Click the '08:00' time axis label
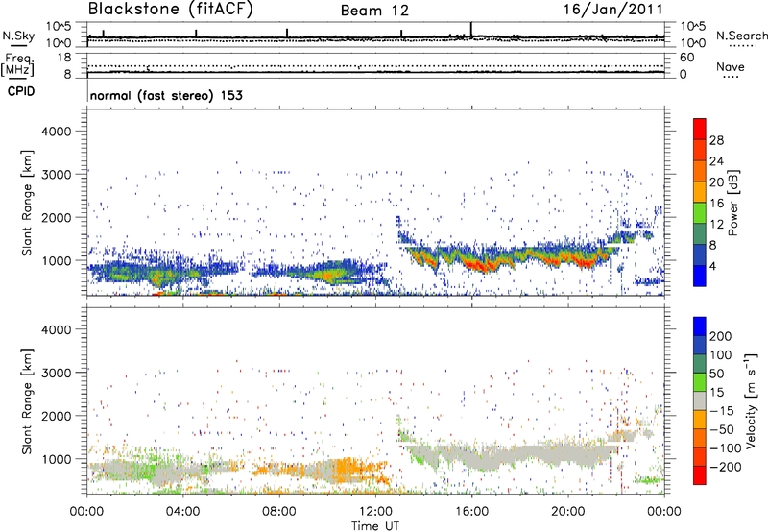 (x=279, y=512)
